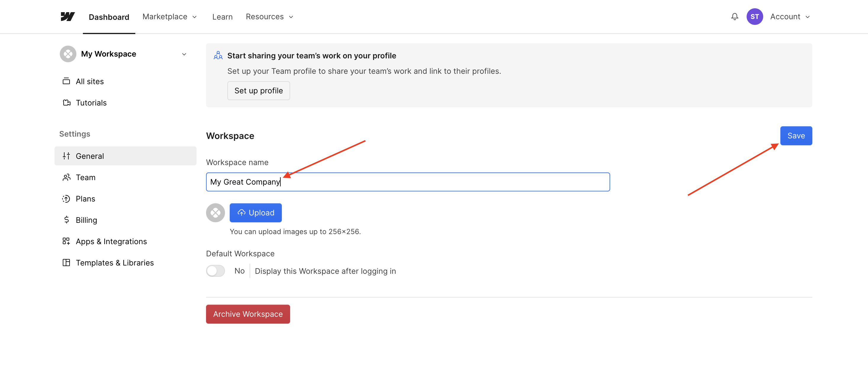The width and height of the screenshot is (868, 387).
Task: Click the Tutorials icon
Action: [x=66, y=103]
